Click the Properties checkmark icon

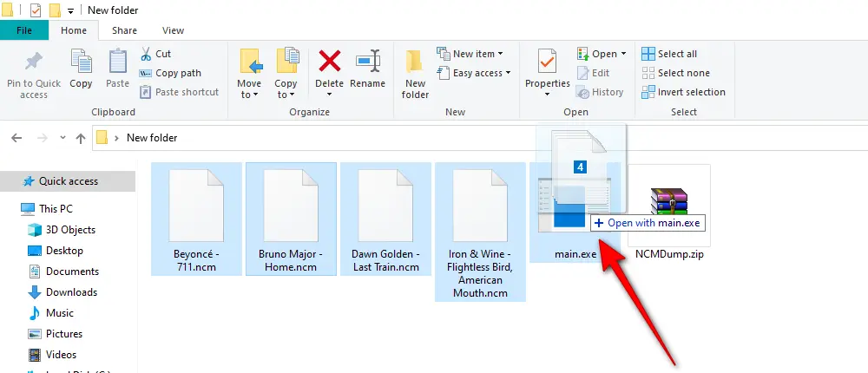[547, 62]
